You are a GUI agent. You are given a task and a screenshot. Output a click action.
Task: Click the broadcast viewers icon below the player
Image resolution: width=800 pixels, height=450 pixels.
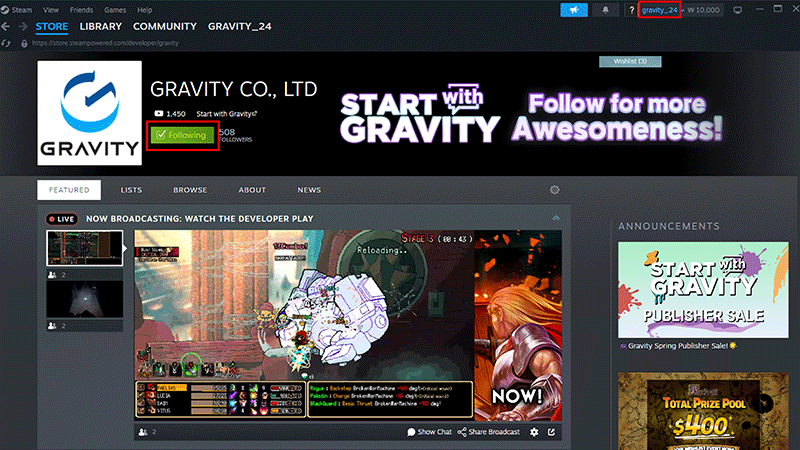(x=143, y=432)
